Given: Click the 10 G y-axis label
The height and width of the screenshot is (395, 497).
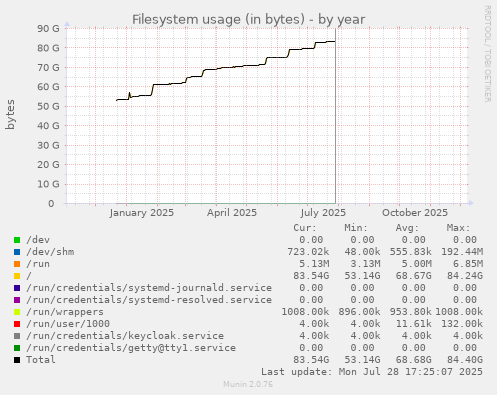Looking at the screenshot, I should 48,184.
